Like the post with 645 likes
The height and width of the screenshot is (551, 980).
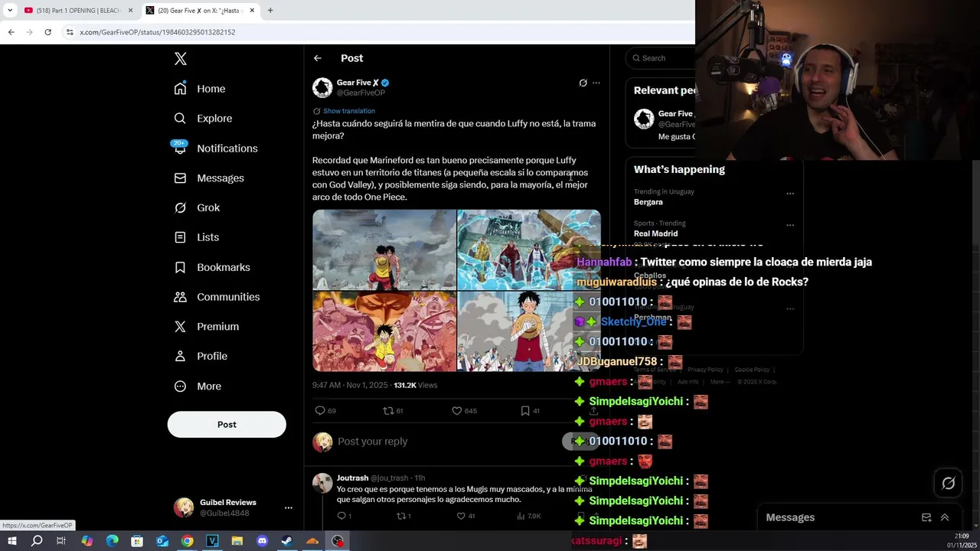tap(456, 411)
